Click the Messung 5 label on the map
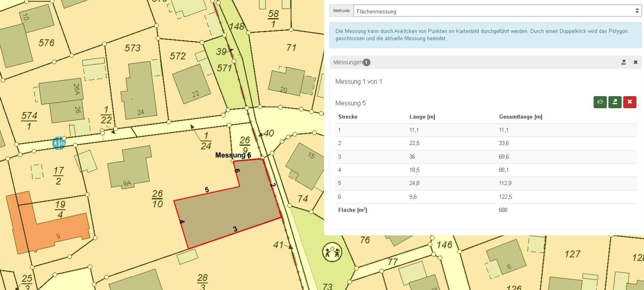644x290 pixels. 233,155
